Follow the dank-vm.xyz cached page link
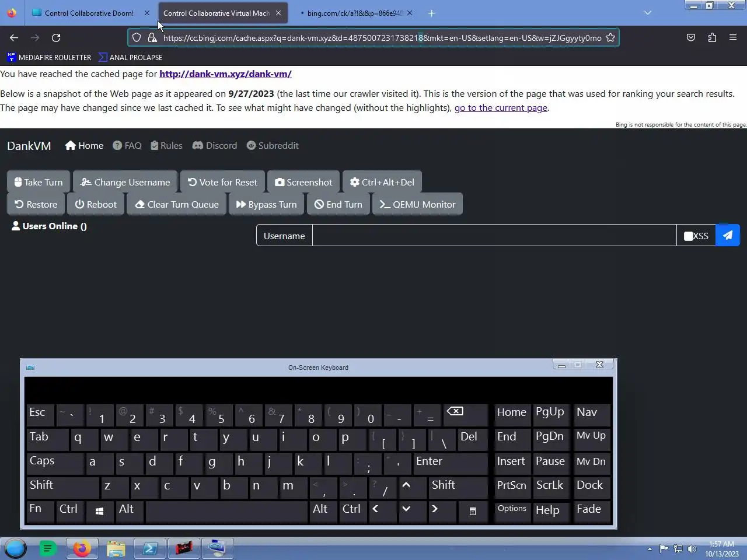The width and height of the screenshot is (747, 560). (225, 74)
